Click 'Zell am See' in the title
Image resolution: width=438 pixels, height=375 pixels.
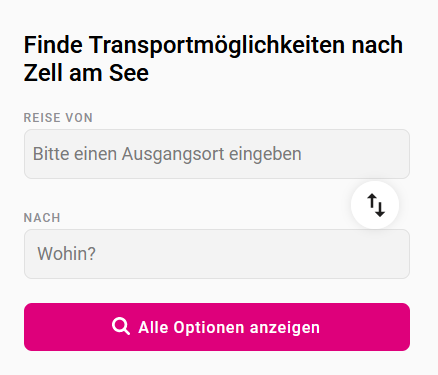(86, 73)
